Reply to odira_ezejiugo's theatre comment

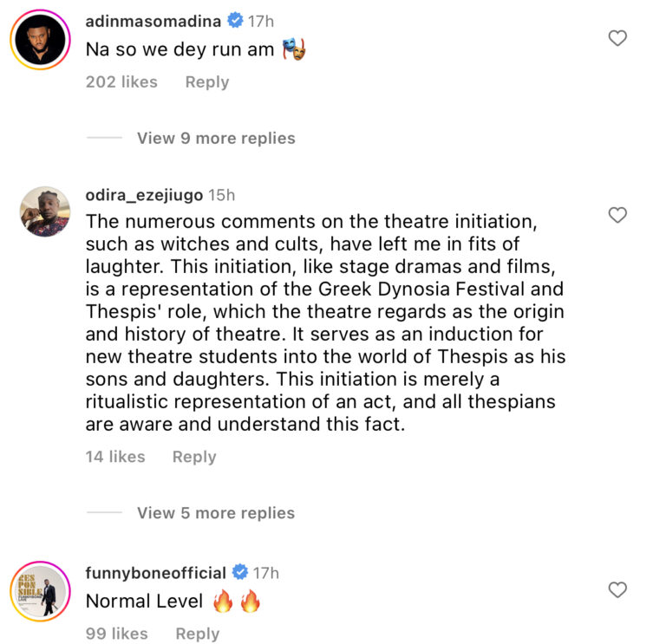click(x=194, y=457)
